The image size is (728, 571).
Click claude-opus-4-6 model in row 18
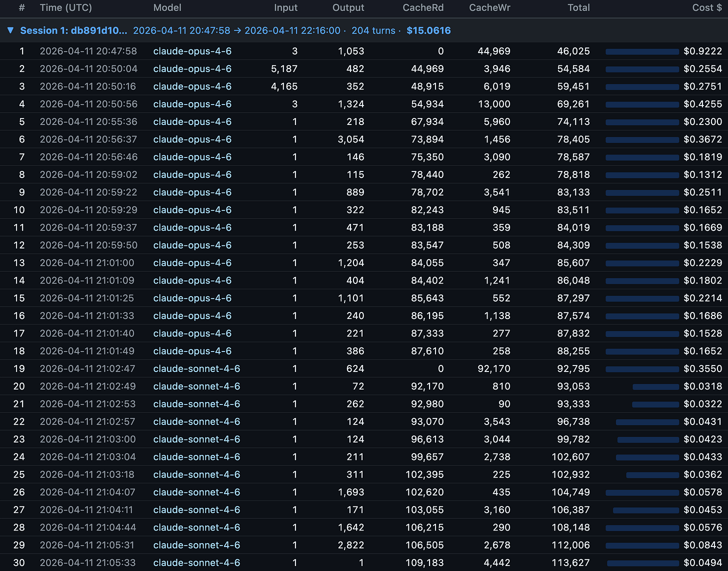pyautogui.click(x=192, y=351)
